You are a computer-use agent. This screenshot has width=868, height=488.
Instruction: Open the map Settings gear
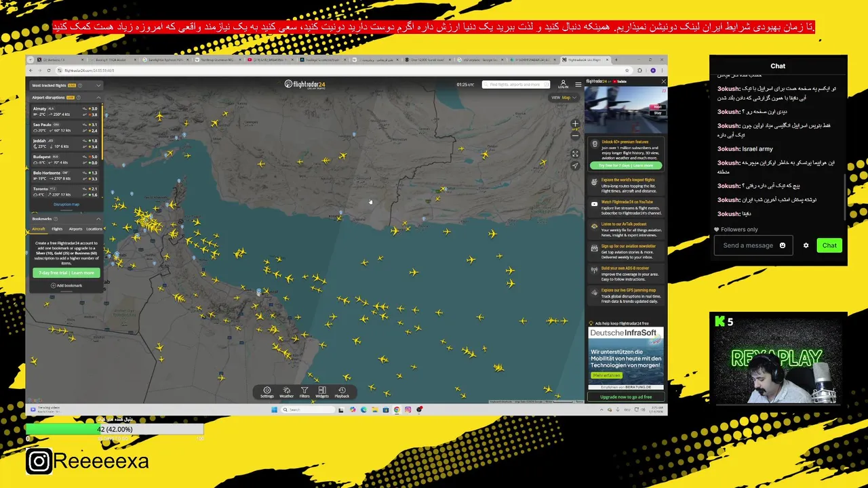pos(267,392)
